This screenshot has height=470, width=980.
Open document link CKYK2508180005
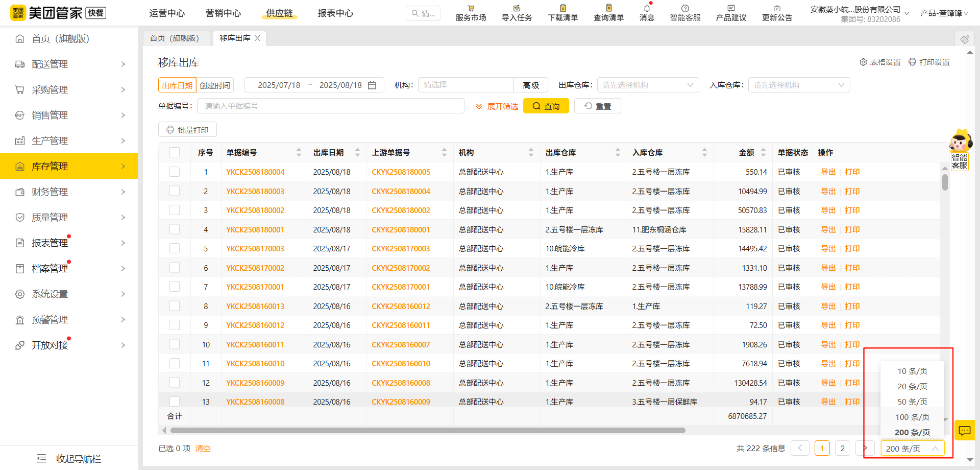point(401,172)
